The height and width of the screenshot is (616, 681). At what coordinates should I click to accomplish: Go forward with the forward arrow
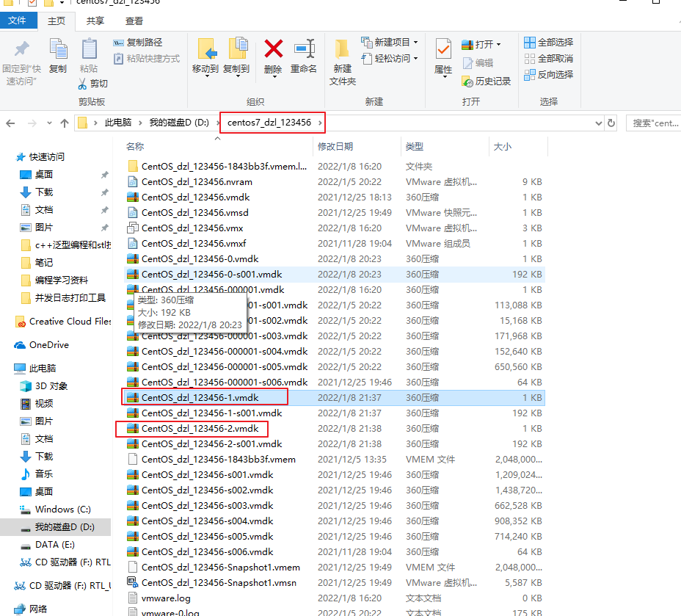[x=32, y=123]
